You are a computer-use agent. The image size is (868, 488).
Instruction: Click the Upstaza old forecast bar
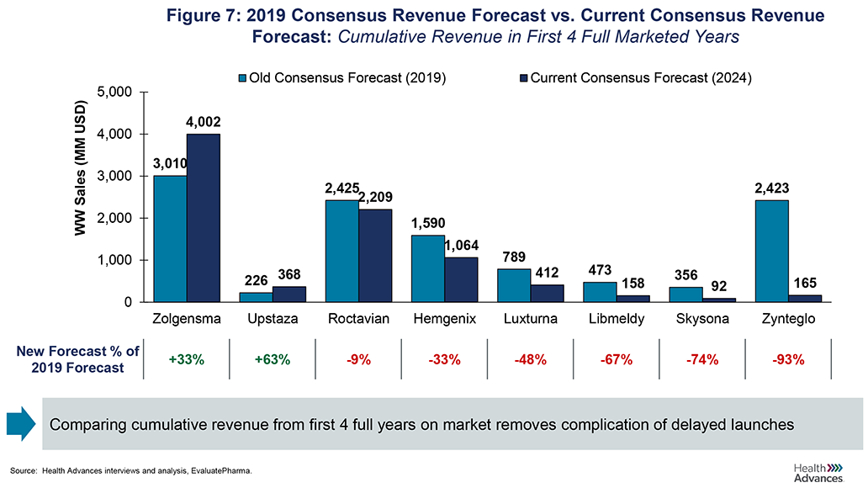point(257,297)
